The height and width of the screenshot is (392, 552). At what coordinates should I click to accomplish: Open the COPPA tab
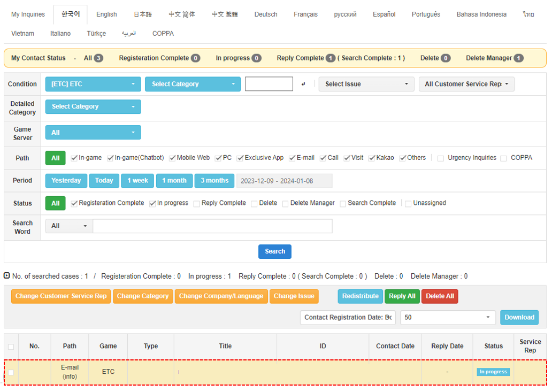pos(163,34)
